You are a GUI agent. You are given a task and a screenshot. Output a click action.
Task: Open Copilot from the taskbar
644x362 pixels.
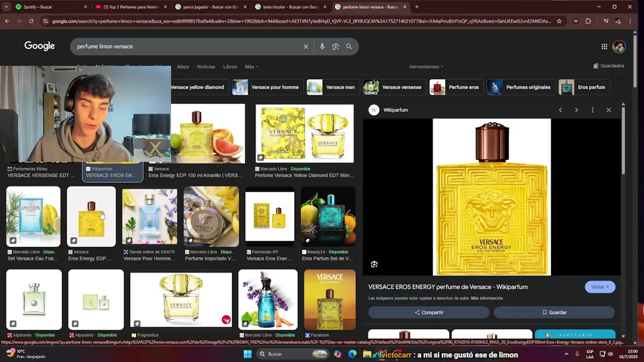click(338, 354)
